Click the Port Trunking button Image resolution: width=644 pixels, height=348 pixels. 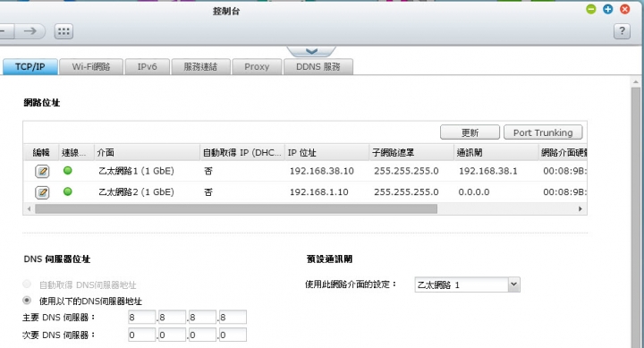point(543,132)
